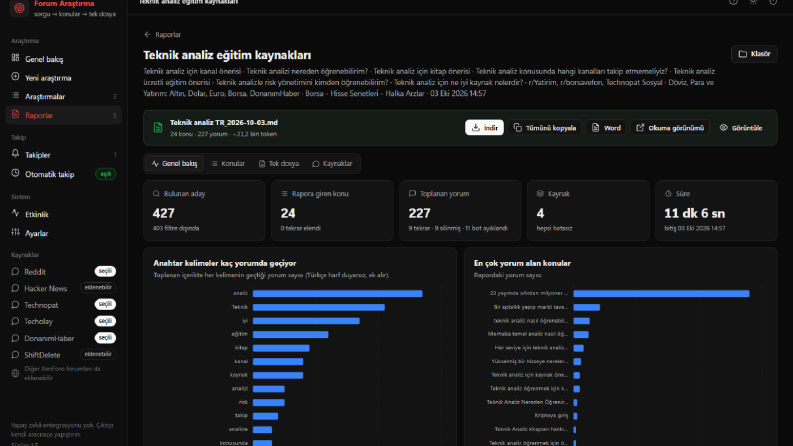
Task: Click the Tümünü kopyala button
Action: (545, 128)
